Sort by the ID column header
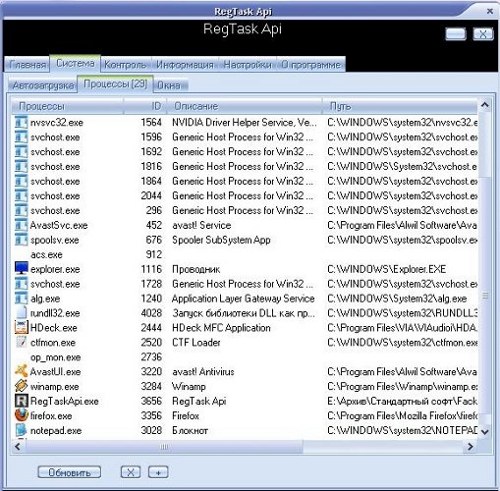 click(x=145, y=106)
